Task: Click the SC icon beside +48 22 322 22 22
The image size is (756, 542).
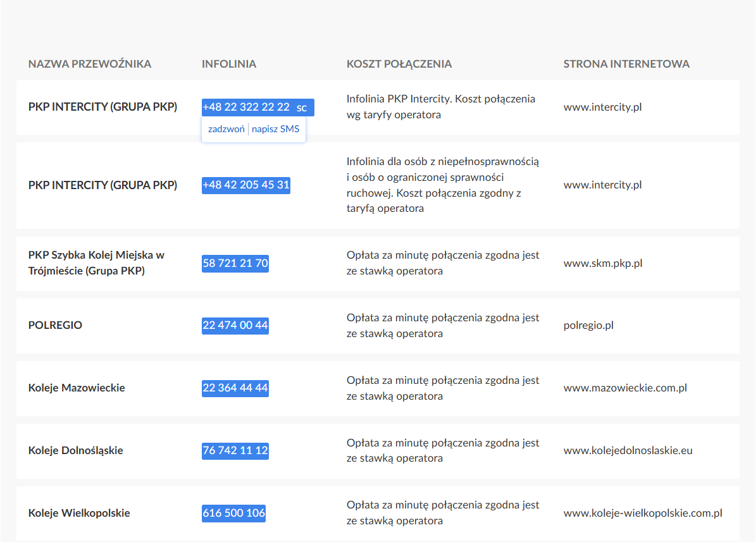Action: [x=302, y=108]
